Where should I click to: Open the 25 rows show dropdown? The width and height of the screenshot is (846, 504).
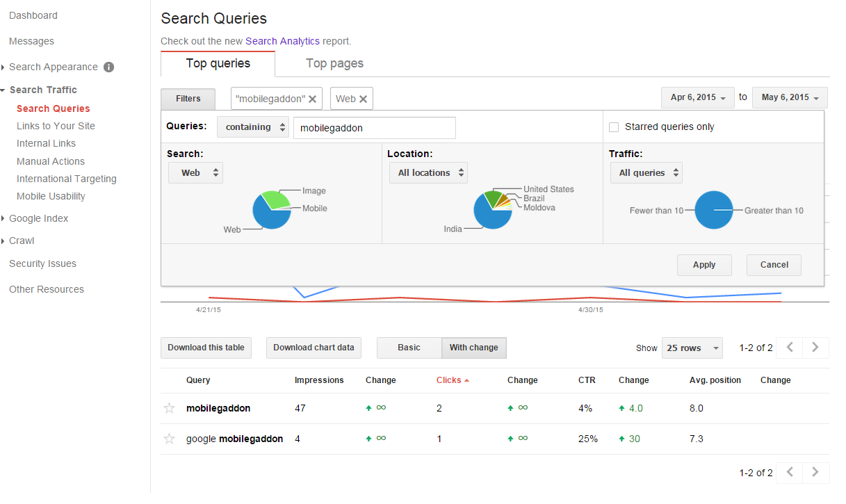692,348
